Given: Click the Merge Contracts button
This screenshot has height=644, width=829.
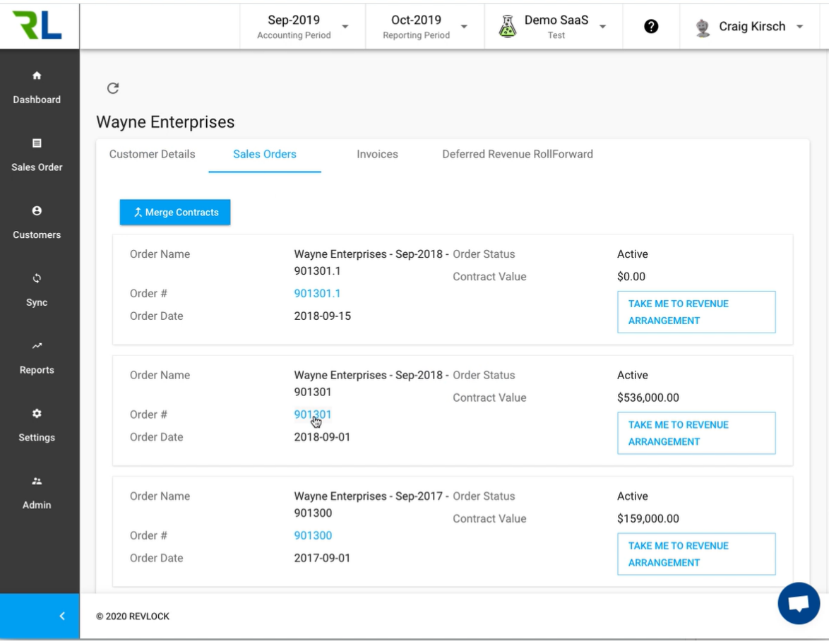Looking at the screenshot, I should (174, 212).
